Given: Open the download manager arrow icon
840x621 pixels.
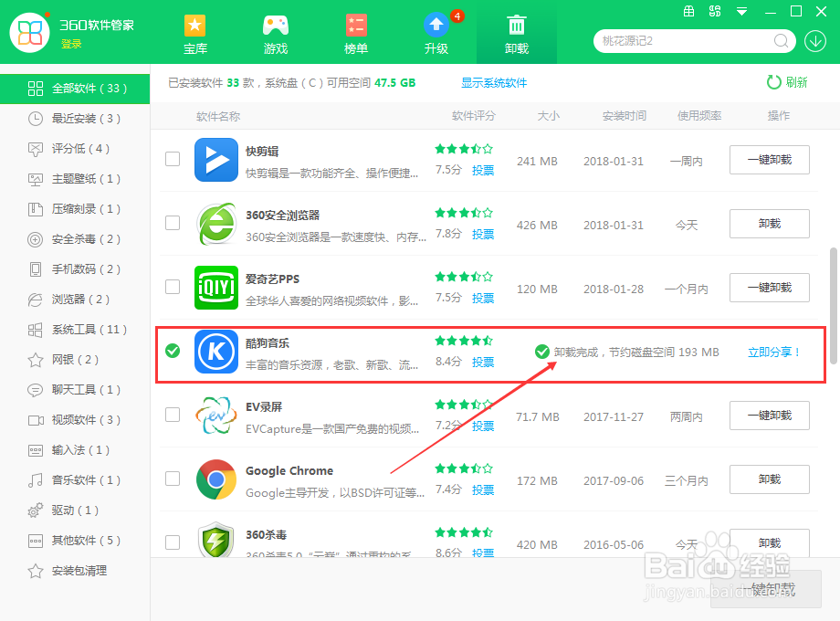Looking at the screenshot, I should coord(814,41).
